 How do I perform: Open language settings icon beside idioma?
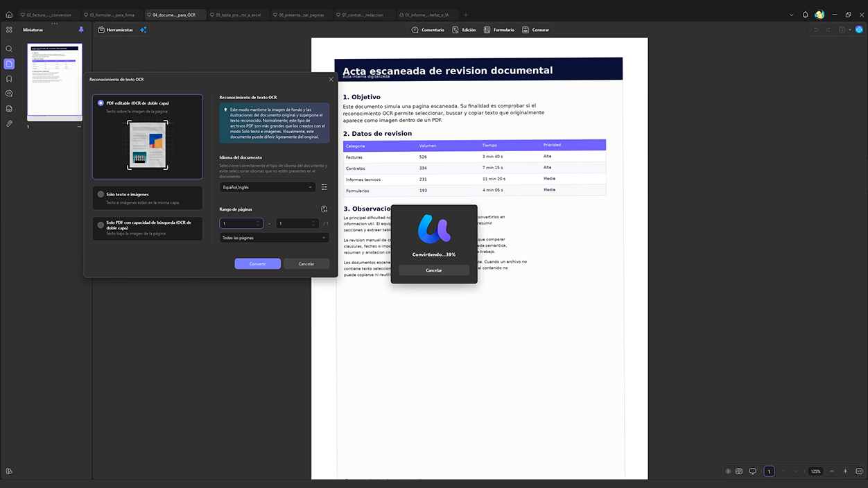(x=324, y=187)
